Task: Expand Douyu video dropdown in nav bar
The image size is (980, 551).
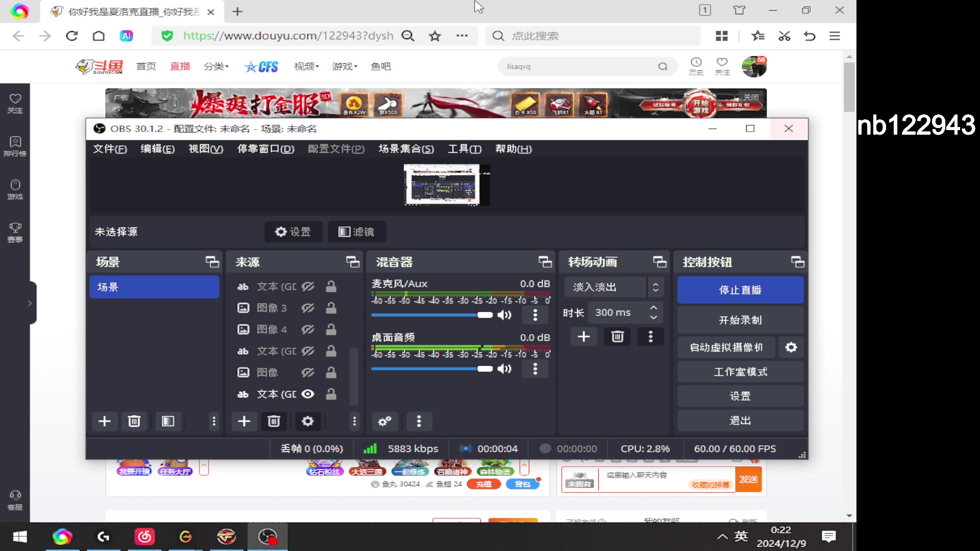Action: tap(306, 66)
